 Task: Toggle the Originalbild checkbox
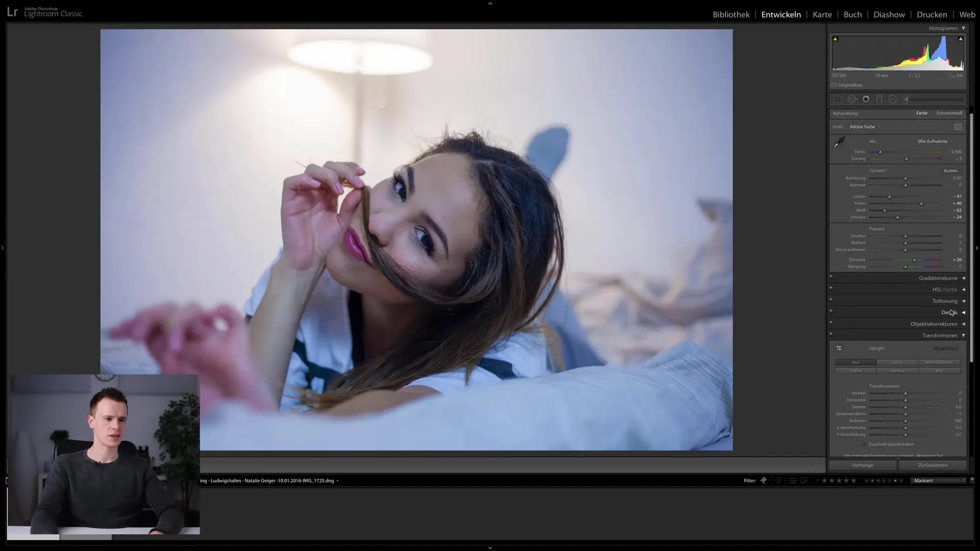click(x=835, y=85)
